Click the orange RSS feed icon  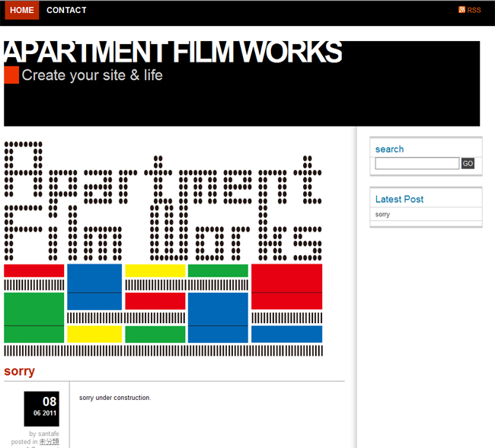[x=461, y=9]
